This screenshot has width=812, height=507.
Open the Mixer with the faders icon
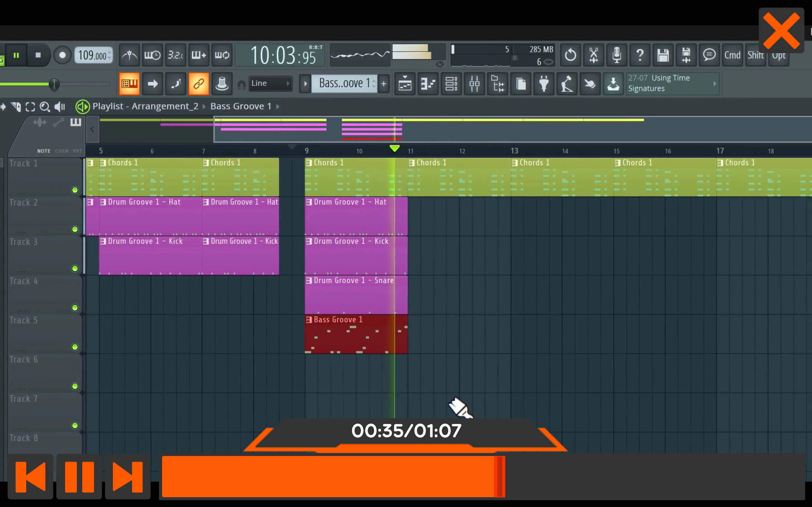(x=475, y=84)
